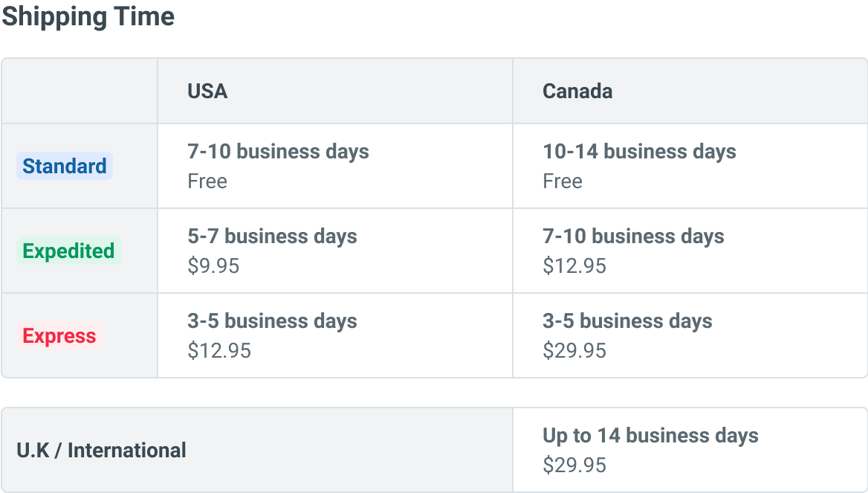This screenshot has width=868, height=493.
Task: Click the U.K / International row label
Action: pyautogui.click(x=101, y=451)
